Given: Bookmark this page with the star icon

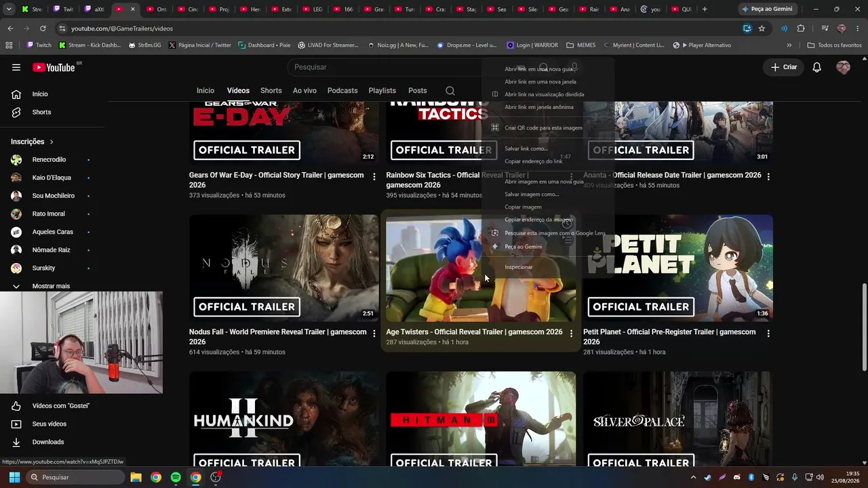Looking at the screenshot, I should 762,28.
